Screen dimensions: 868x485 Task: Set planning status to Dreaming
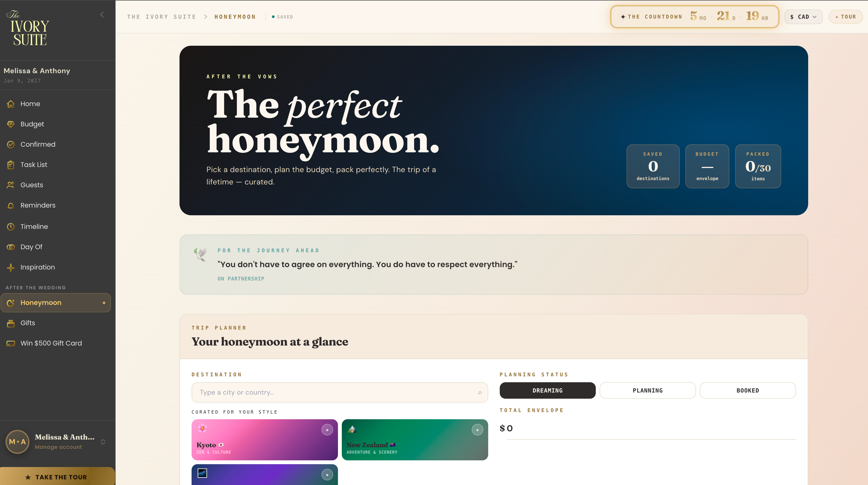click(547, 390)
